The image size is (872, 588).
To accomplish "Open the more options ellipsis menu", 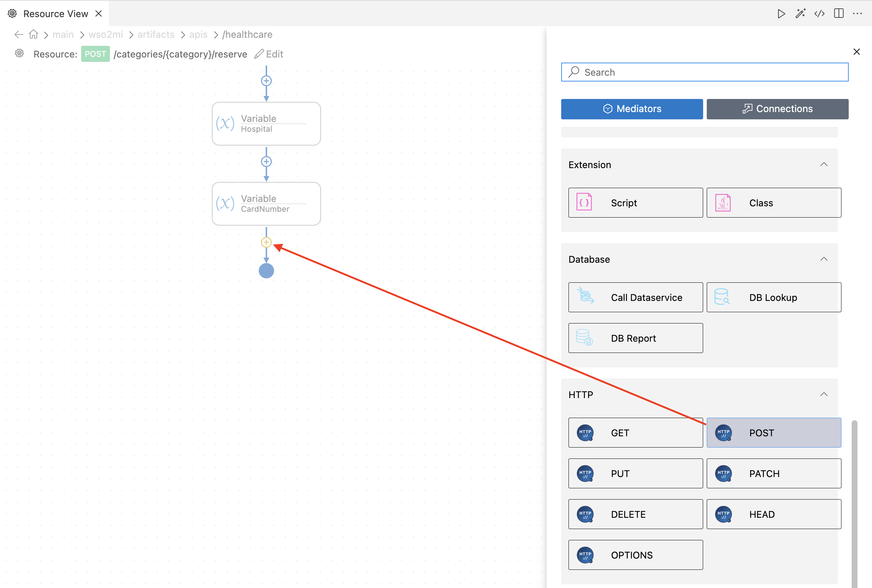I will coord(858,13).
